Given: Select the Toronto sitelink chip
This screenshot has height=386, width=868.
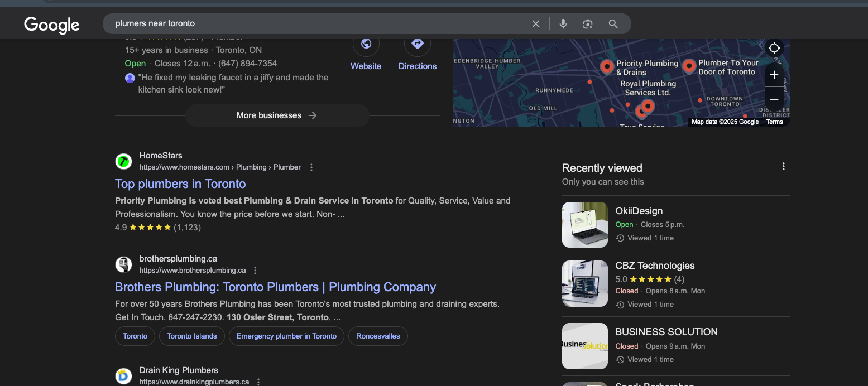Looking at the screenshot, I should (x=135, y=336).
